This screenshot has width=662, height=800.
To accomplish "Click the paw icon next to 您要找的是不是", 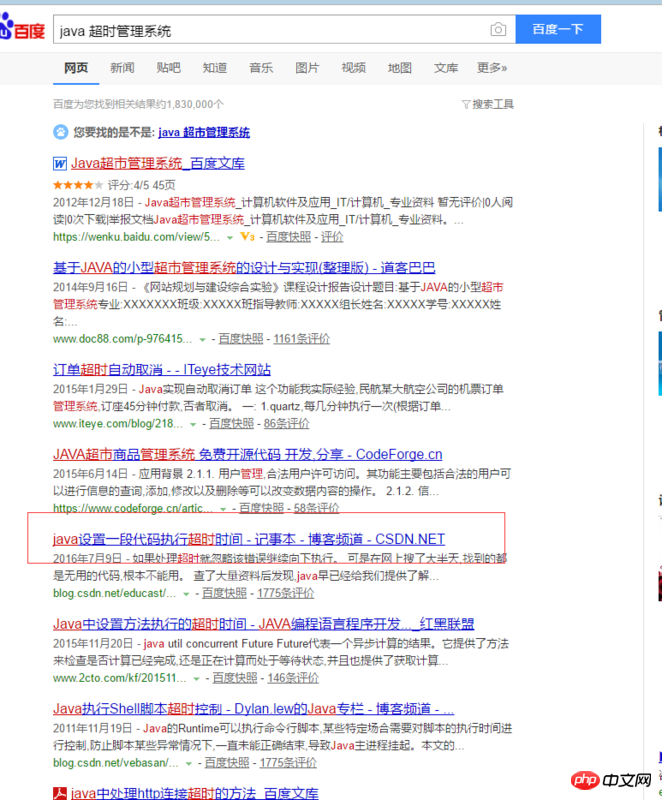I will tap(61, 132).
